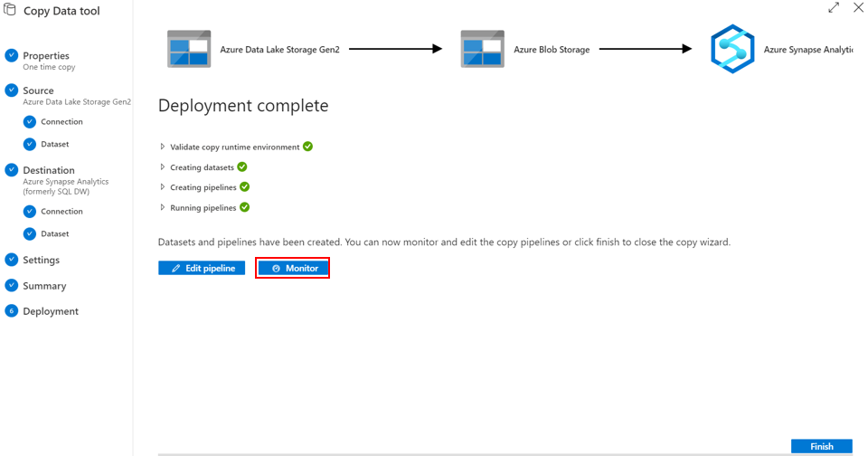
Task: Expand Validate copy runtime environment details
Action: 162,147
